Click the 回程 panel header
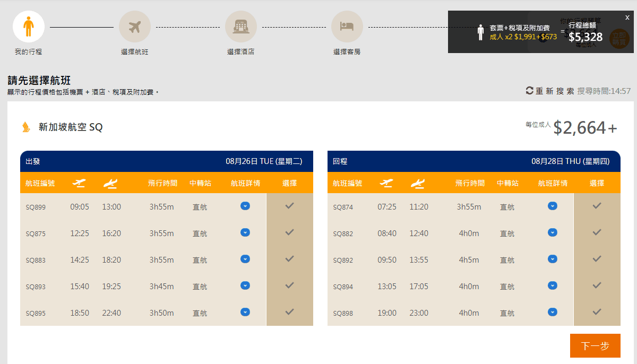 474,161
